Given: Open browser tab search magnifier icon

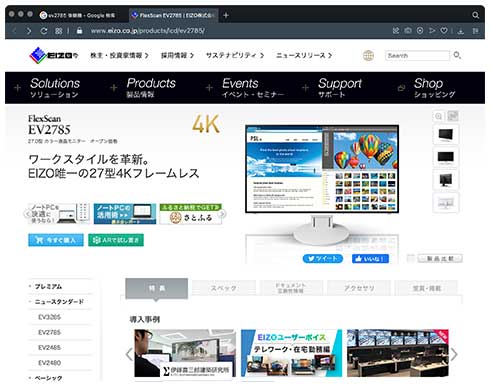Looking at the screenshot, I should (x=475, y=15).
